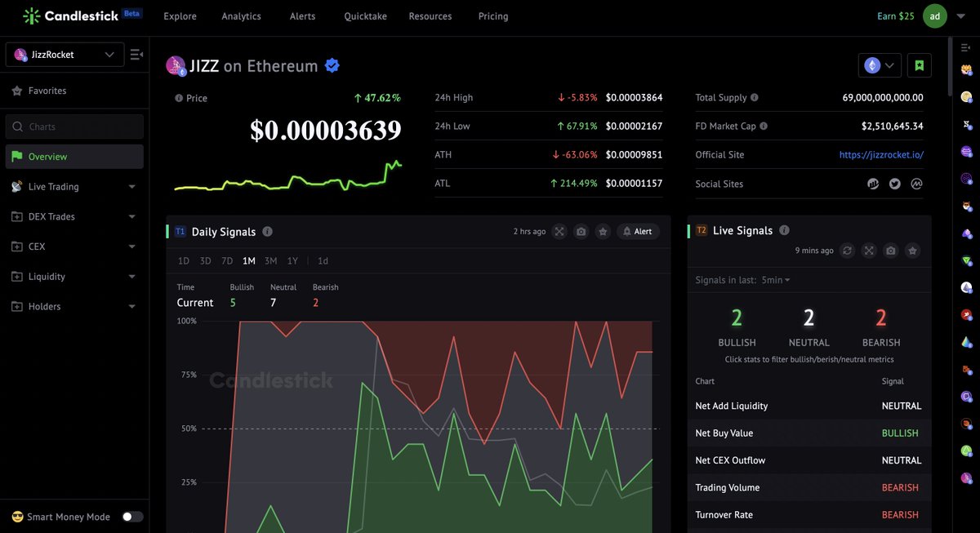Click the Candlestick logo
This screenshot has width=980, height=533.
click(x=82, y=16)
